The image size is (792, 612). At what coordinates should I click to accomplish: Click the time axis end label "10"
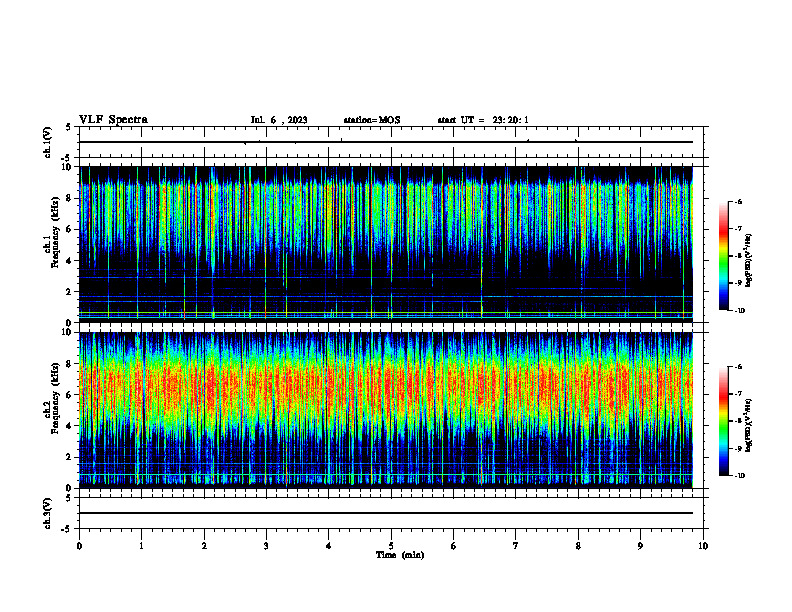click(x=703, y=546)
